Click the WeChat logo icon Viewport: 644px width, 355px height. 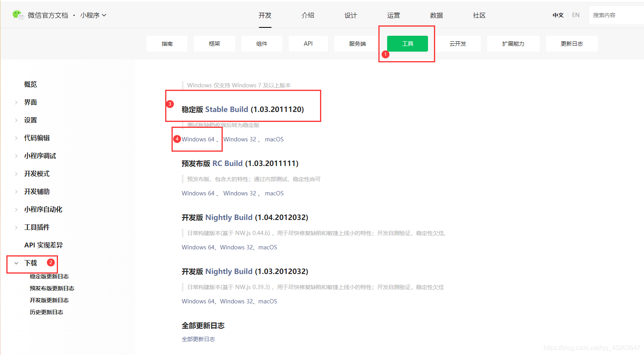pyautogui.click(x=18, y=15)
